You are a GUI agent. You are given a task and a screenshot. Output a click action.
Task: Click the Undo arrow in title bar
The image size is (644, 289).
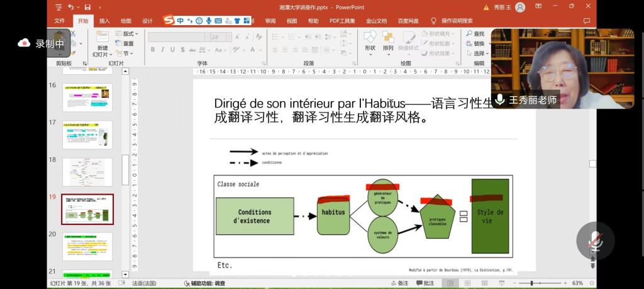(x=70, y=7)
